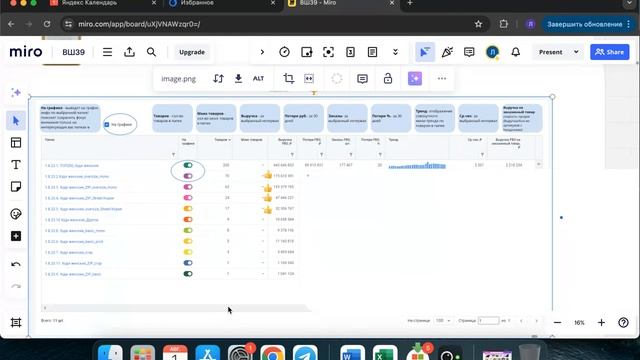Open more options ellipsis on image toolbar
640x360 pixels.
(x=442, y=78)
